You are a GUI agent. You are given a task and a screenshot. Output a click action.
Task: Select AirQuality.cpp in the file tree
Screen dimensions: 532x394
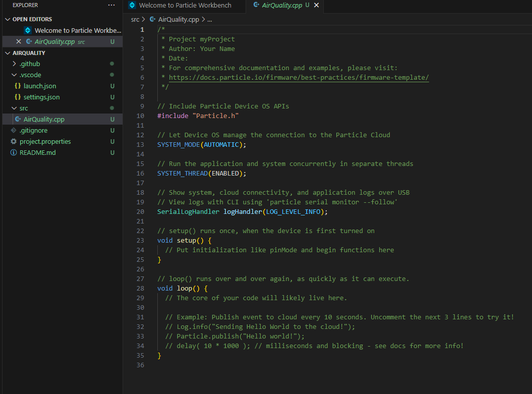click(x=44, y=120)
